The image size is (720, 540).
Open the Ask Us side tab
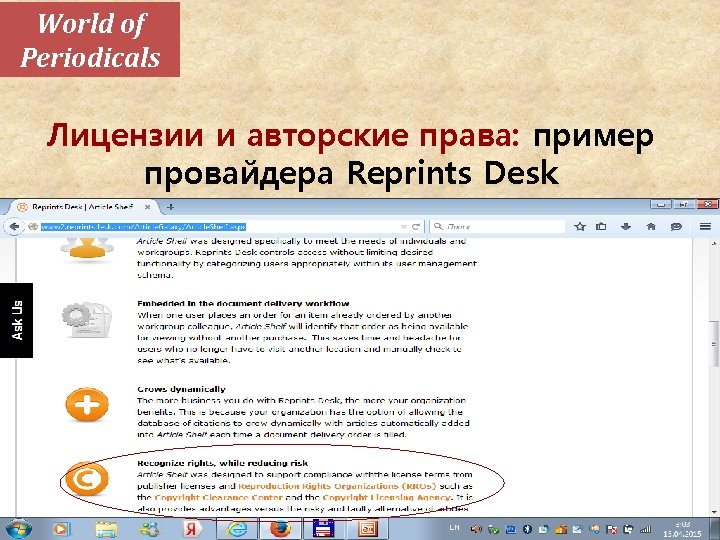17,320
